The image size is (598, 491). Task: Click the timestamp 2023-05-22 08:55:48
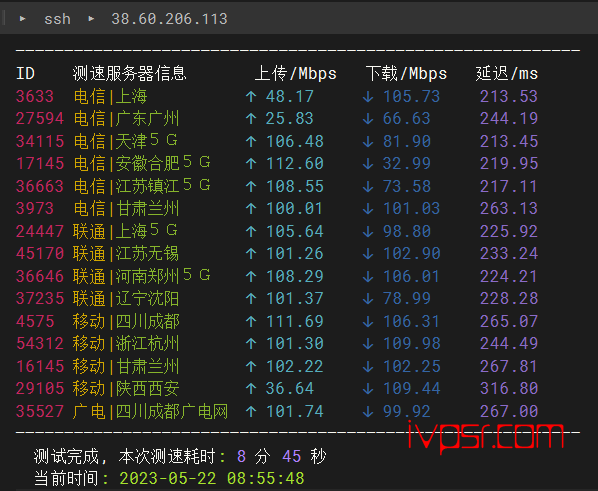[x=212, y=478]
